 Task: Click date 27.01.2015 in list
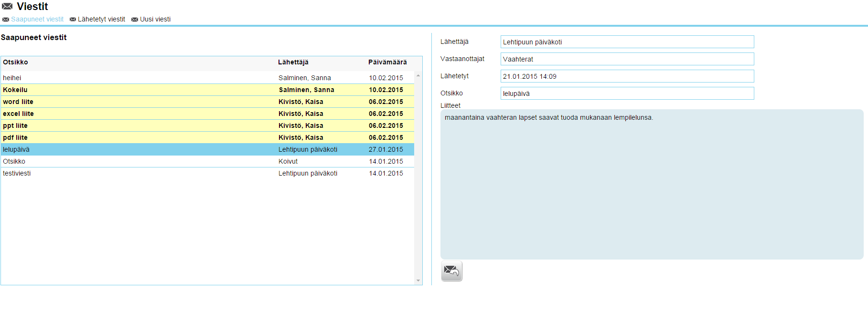(386, 149)
